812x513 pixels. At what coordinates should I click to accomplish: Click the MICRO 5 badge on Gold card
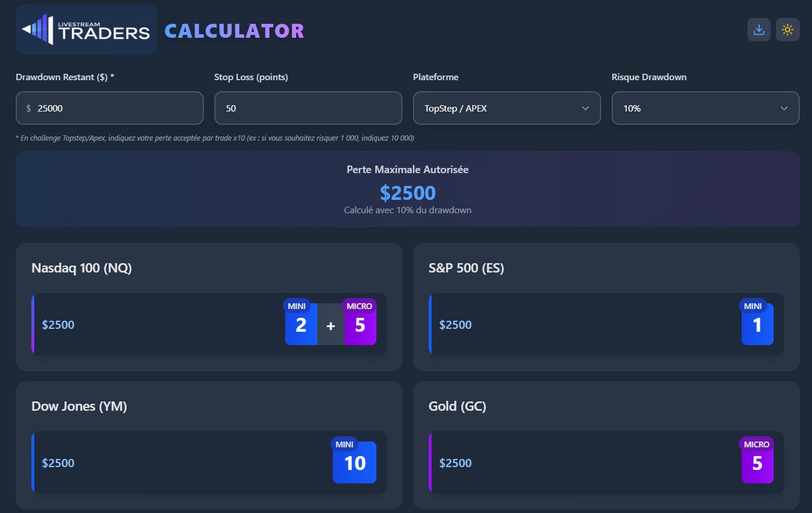[757, 462]
